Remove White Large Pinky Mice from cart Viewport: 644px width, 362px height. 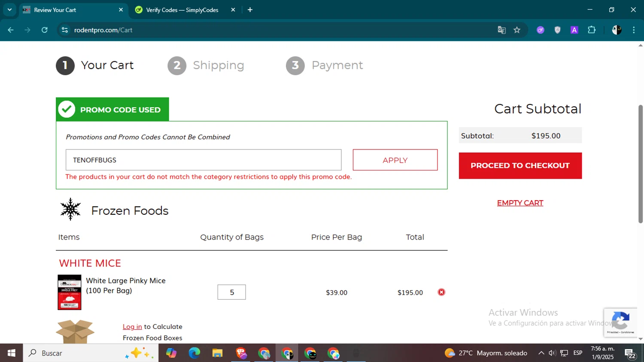441,292
